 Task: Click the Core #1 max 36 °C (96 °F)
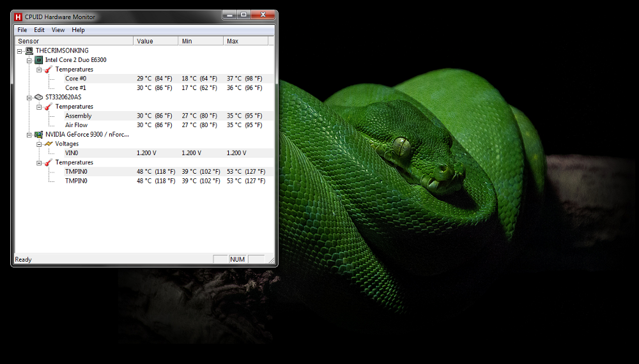[x=245, y=88]
